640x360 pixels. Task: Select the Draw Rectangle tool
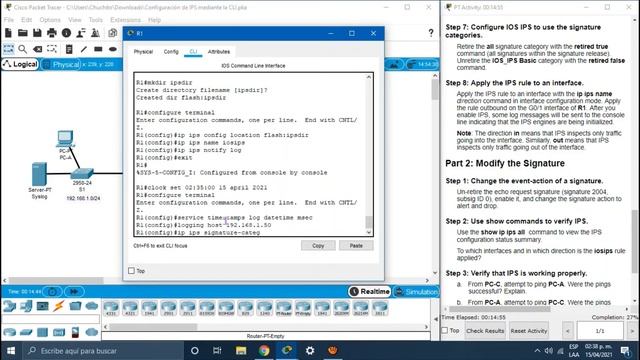98,49
